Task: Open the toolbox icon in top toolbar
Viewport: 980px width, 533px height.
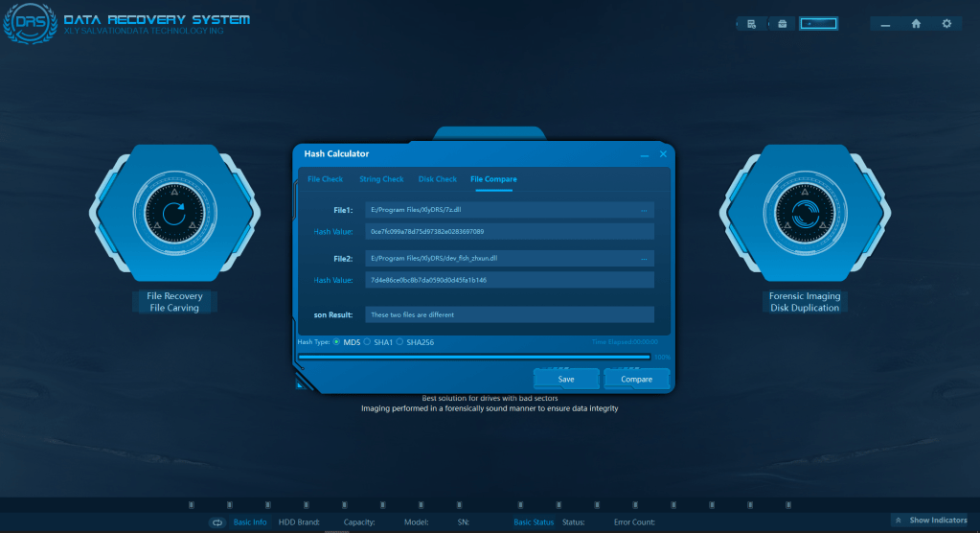Action: pos(783,24)
